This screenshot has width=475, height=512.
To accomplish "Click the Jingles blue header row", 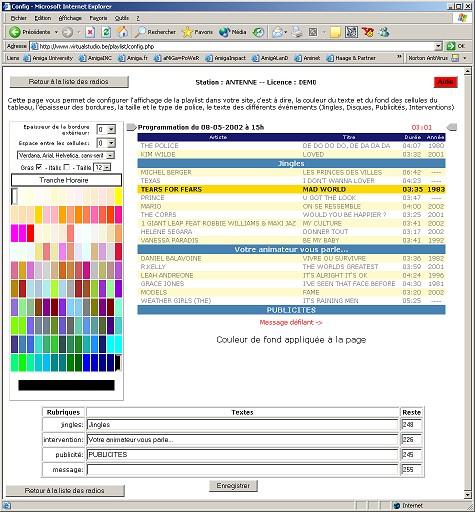I will tap(291, 163).
